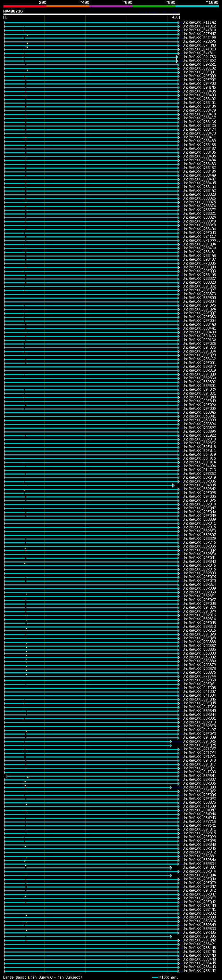Select hit label UniRef100_Q9FQM7
Image resolution: width=222 pixels, height=980 pixels.
199,886
